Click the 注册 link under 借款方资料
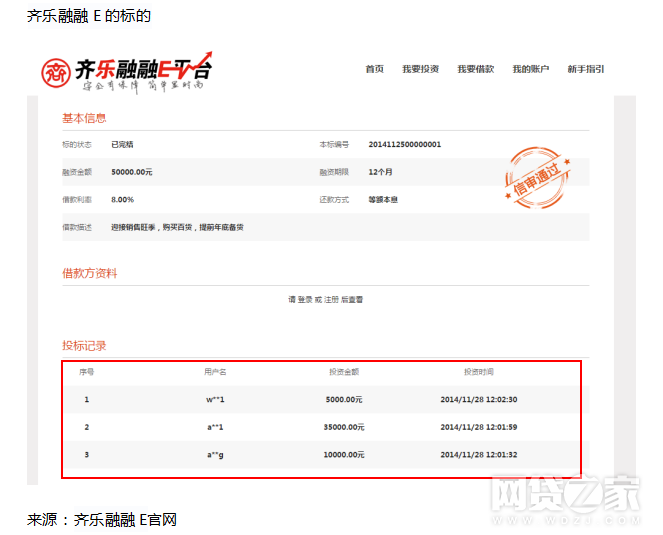 point(330,299)
